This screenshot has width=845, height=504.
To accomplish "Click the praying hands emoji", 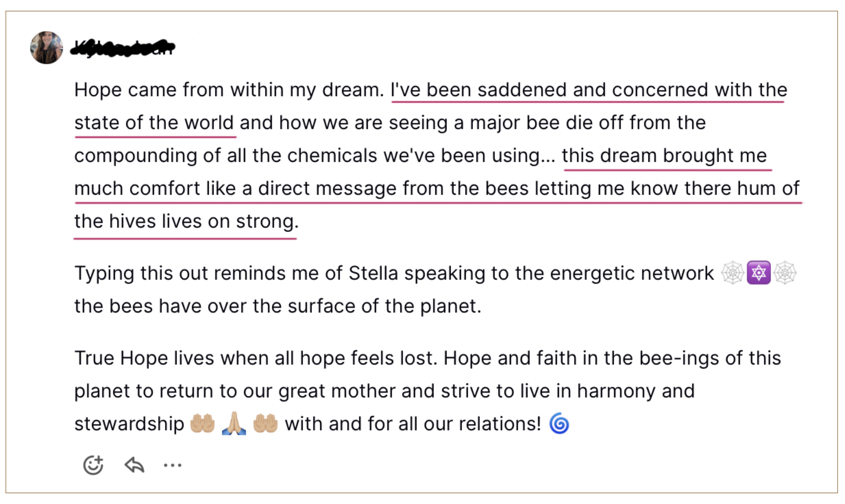I will point(234,423).
